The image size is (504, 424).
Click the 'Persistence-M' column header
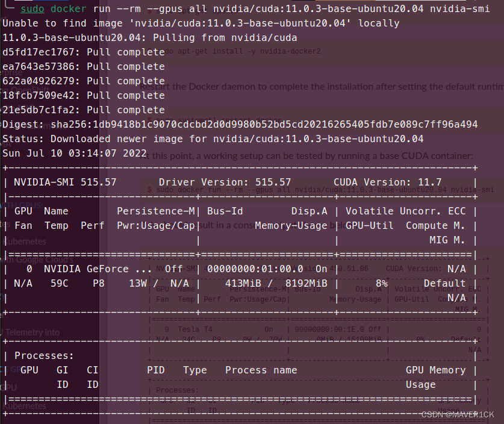(156, 211)
